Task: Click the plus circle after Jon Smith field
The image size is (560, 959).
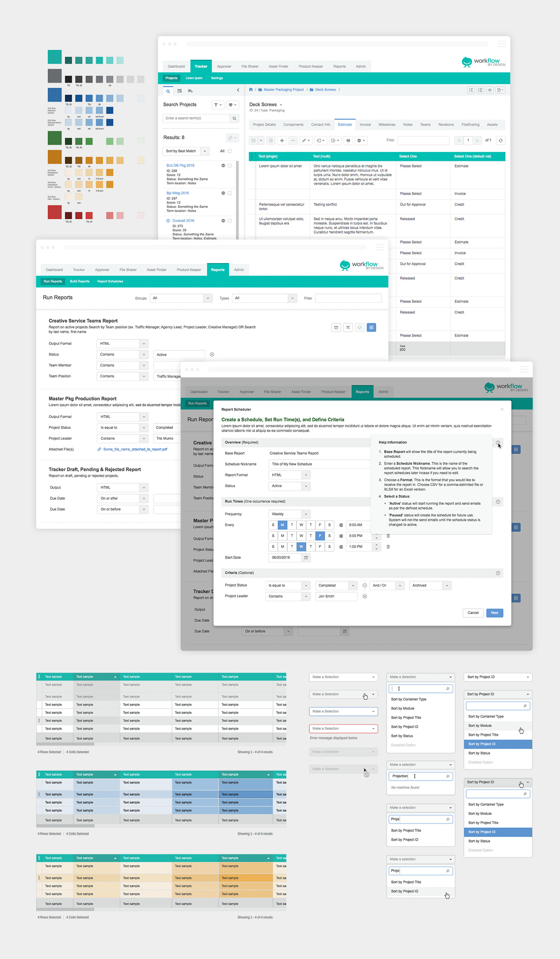Action: coord(364,597)
